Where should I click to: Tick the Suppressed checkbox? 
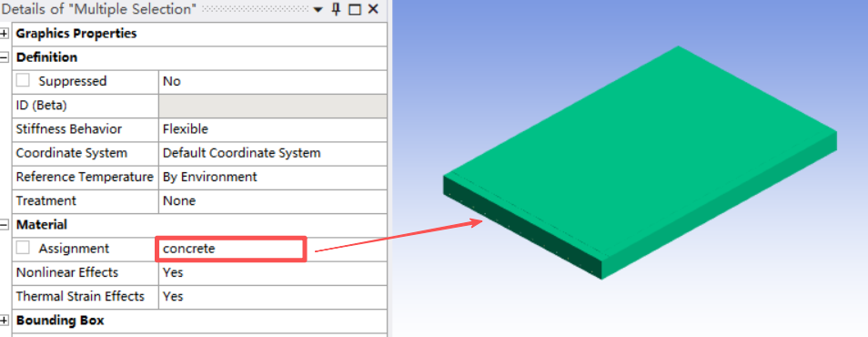pyautogui.click(x=23, y=81)
